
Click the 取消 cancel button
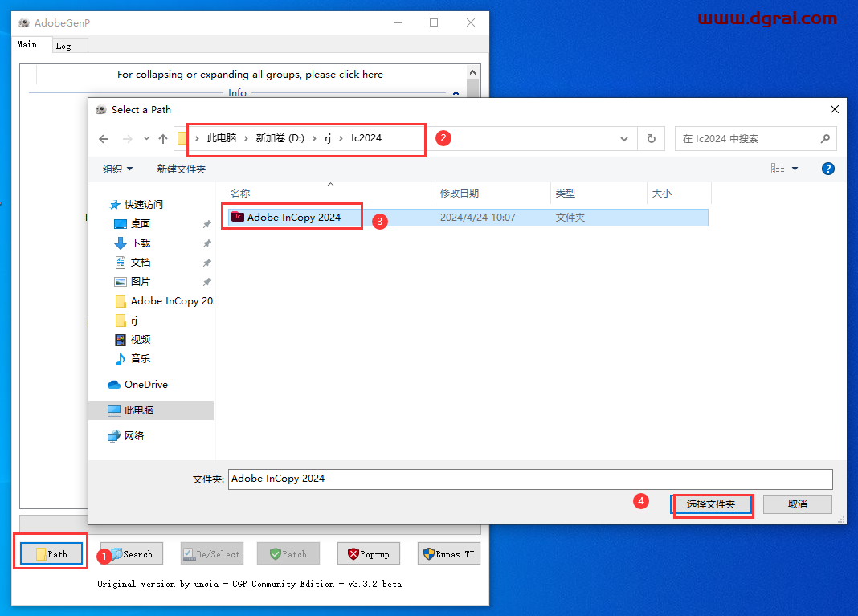click(x=797, y=504)
